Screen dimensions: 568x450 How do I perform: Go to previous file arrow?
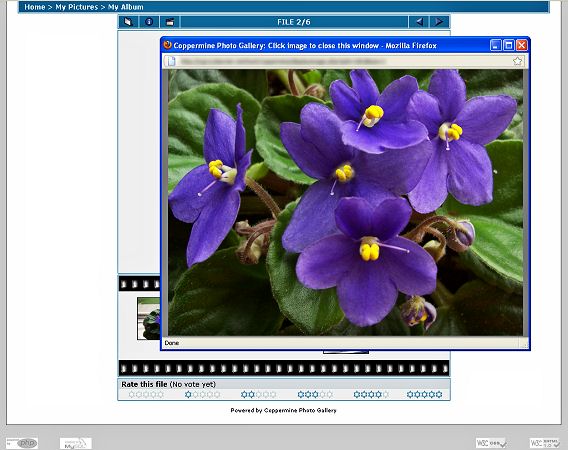(x=419, y=22)
